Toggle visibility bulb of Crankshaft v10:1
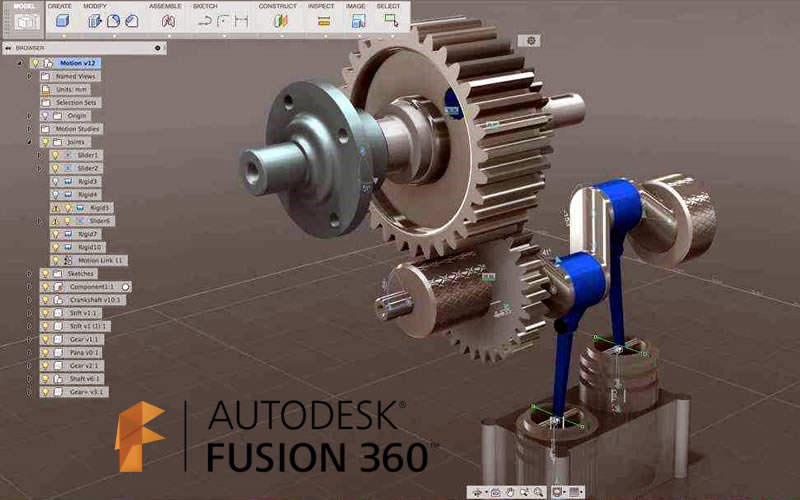Image resolution: width=800 pixels, height=500 pixels. 45,300
